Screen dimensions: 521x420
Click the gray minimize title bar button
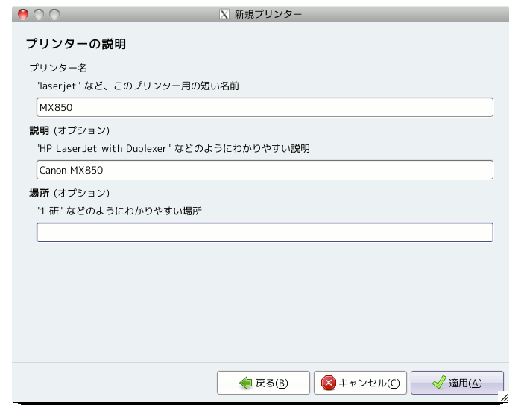click(x=39, y=14)
